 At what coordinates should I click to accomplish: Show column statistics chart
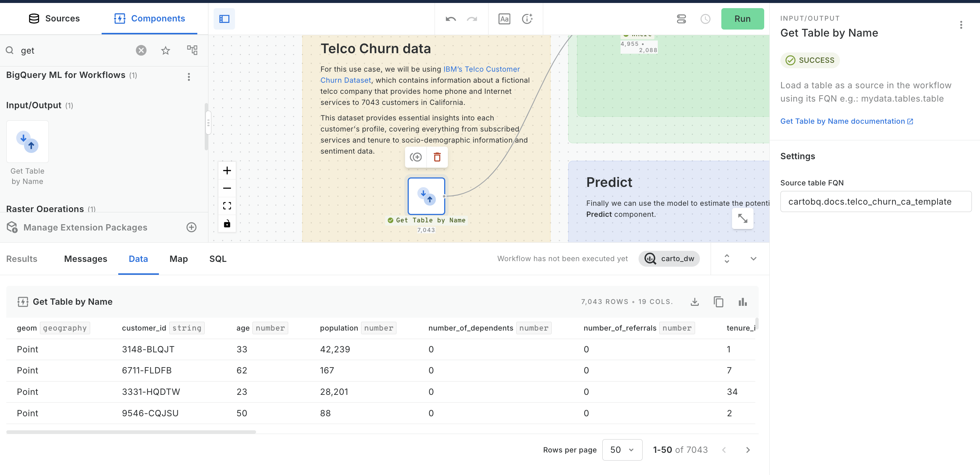pyautogui.click(x=743, y=301)
